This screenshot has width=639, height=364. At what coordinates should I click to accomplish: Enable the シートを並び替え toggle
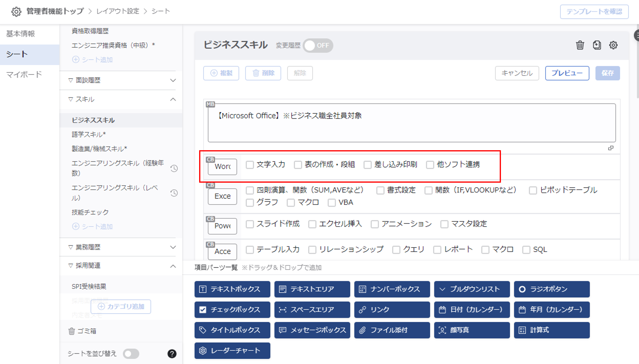tap(131, 353)
